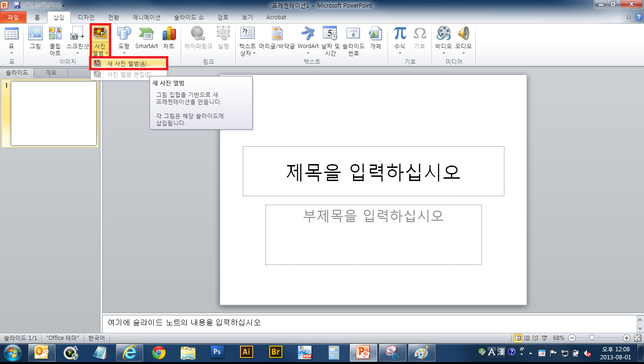Screen dimensions: 644x364
Task: Insert a SmartArt graphic
Action: 147,38
